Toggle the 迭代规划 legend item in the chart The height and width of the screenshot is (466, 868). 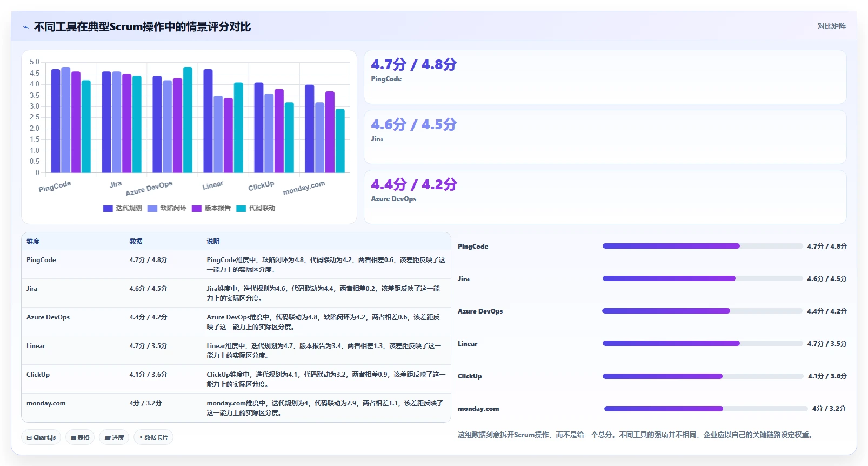[123, 208]
